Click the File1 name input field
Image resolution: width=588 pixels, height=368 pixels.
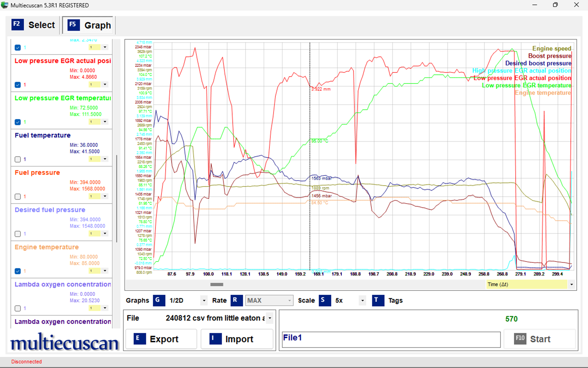391,339
